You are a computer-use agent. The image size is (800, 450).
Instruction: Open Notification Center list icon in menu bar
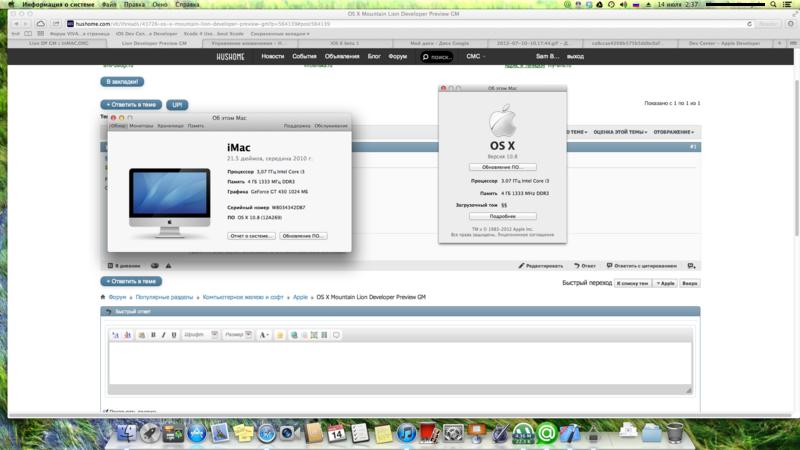[788, 4]
